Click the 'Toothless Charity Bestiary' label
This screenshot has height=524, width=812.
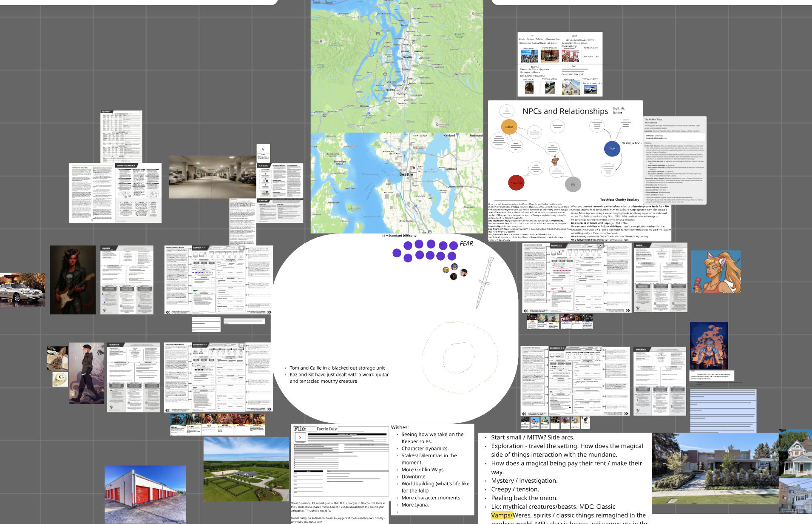(619, 199)
